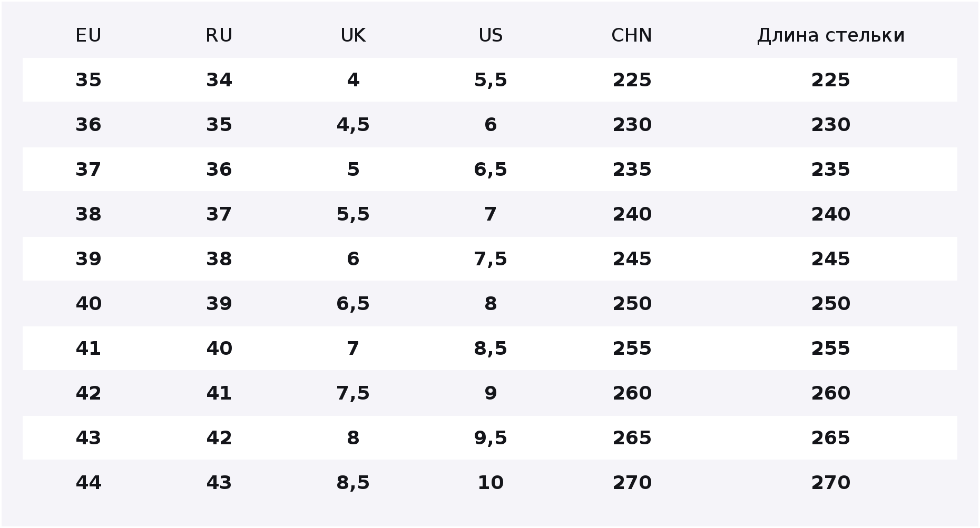Click EU size 38 cell
Screen dimensions: 980x528
(x=89, y=214)
